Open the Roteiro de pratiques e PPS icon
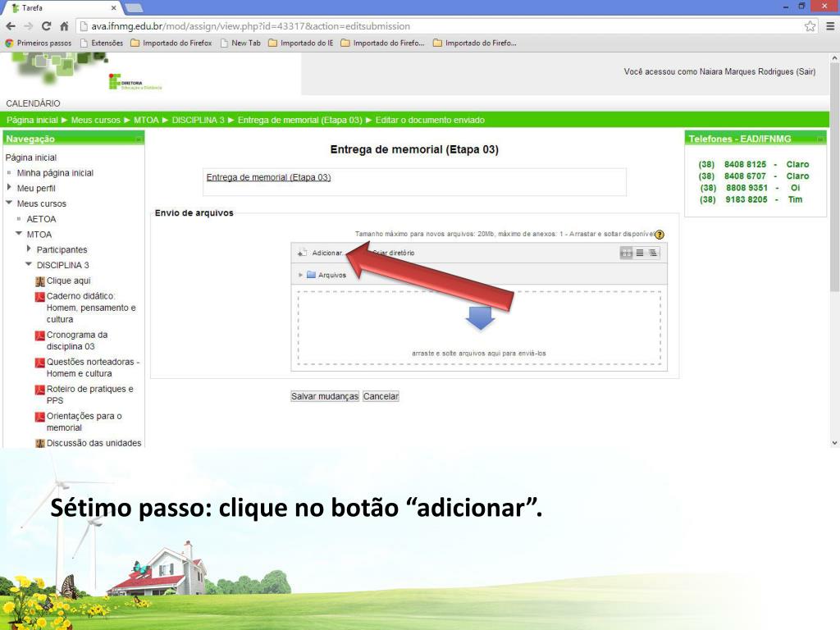840x630 pixels. pos(39,390)
